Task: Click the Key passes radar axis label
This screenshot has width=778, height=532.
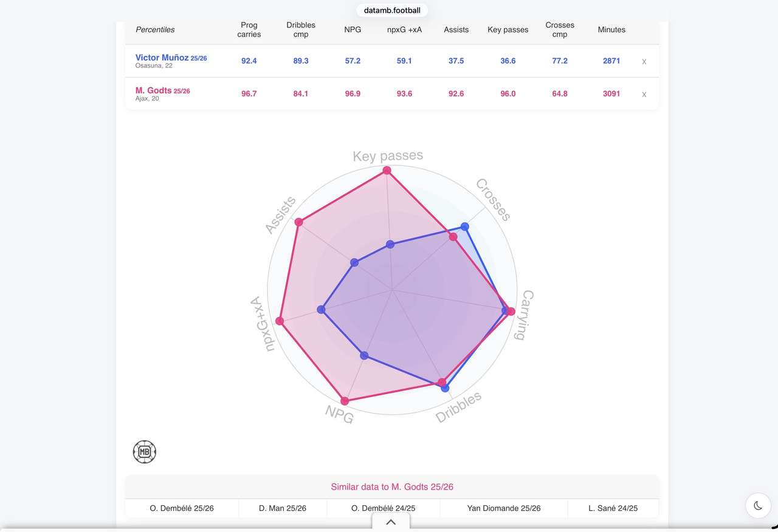Action: [388, 156]
